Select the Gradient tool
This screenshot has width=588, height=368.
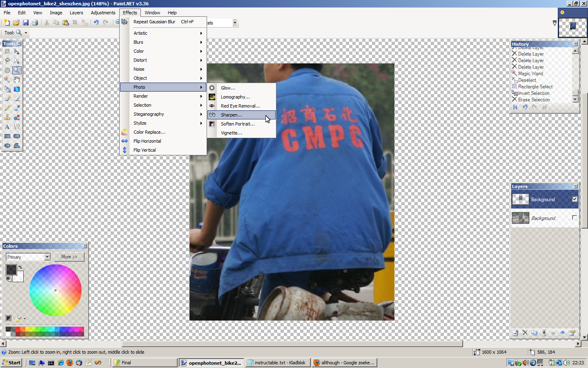point(17,89)
